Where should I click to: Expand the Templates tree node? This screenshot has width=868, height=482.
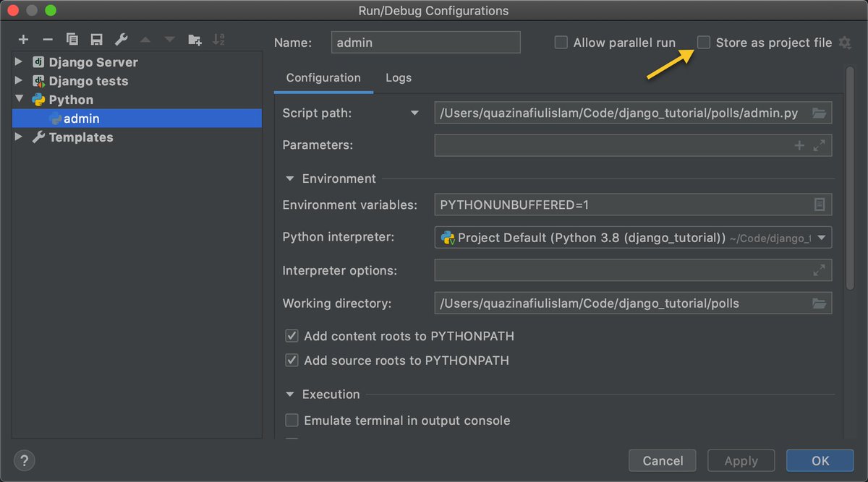[x=19, y=137]
